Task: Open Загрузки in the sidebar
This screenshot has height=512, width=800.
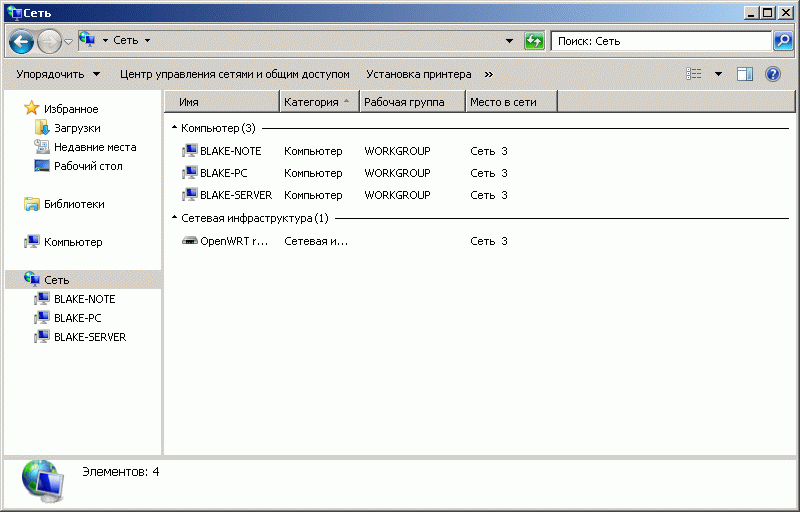Action: (x=77, y=128)
